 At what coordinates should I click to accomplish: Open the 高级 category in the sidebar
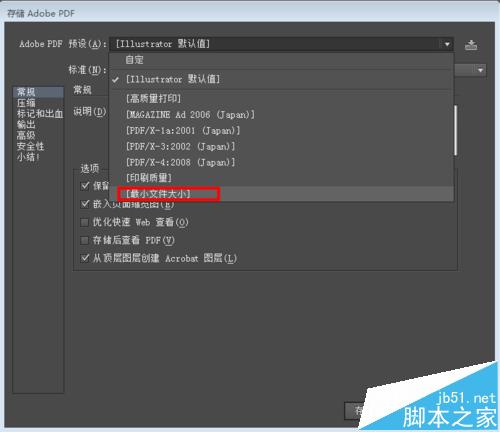pos(38,135)
